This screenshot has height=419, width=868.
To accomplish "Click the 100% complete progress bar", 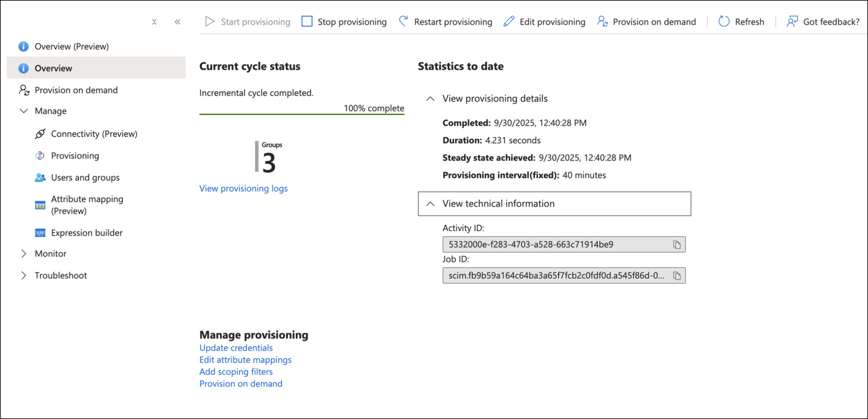I will (301, 114).
